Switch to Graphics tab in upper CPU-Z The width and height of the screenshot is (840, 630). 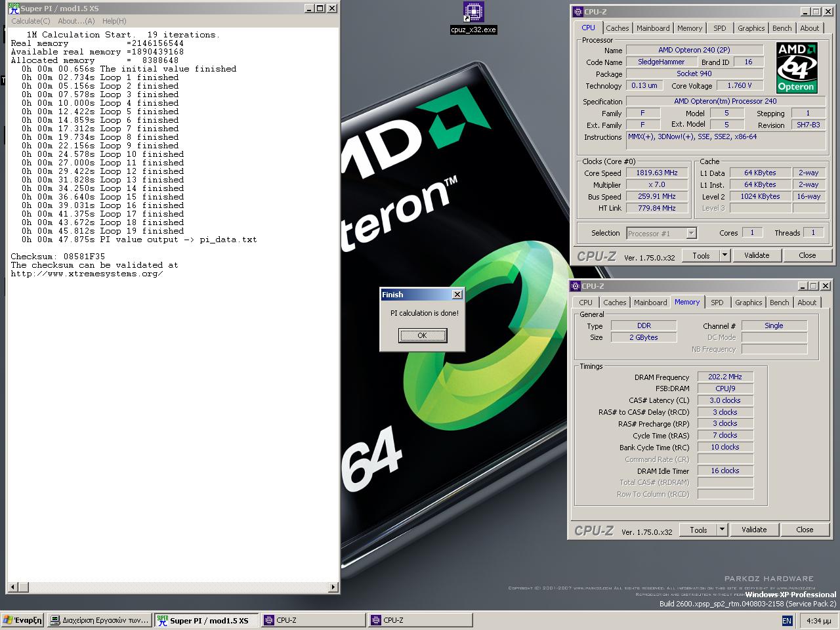tap(751, 28)
